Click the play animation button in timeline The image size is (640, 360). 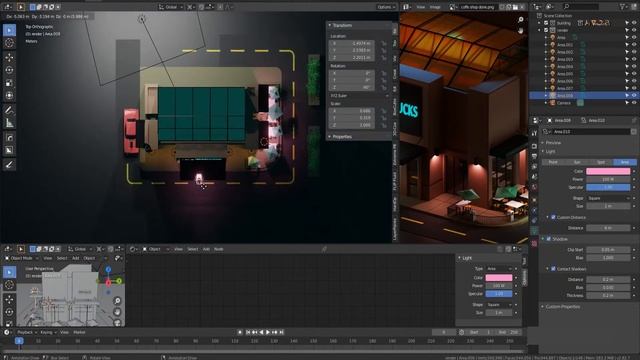point(268,332)
